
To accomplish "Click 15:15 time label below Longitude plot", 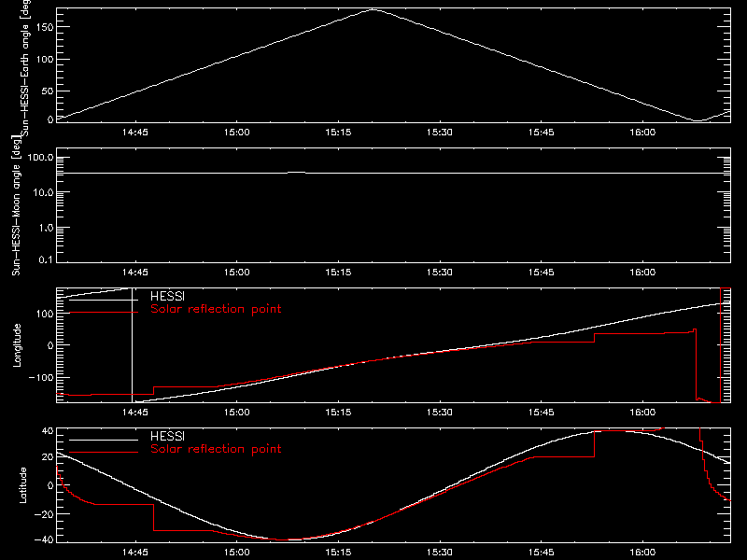I will (338, 413).
